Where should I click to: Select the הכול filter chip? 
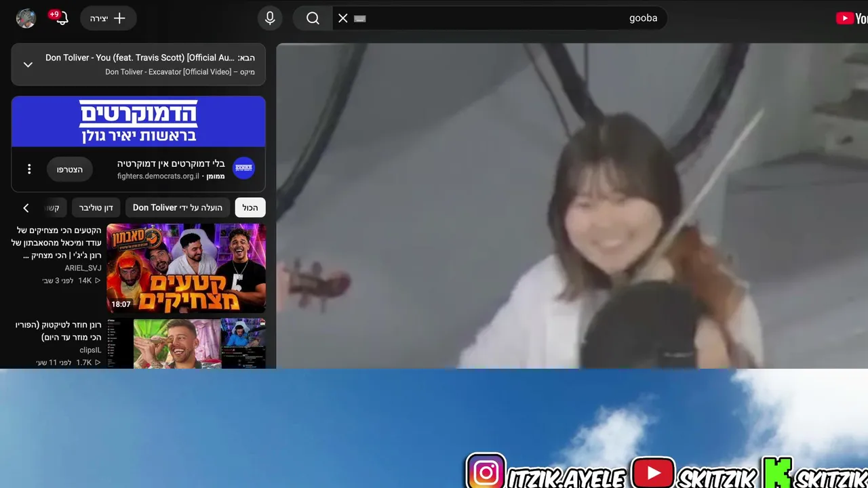(x=250, y=207)
